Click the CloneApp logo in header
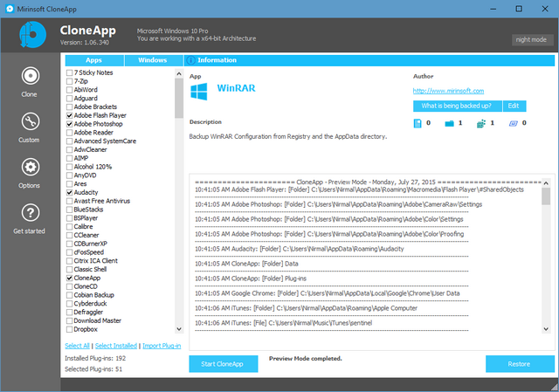The height and width of the screenshot is (392, 559). [33, 35]
